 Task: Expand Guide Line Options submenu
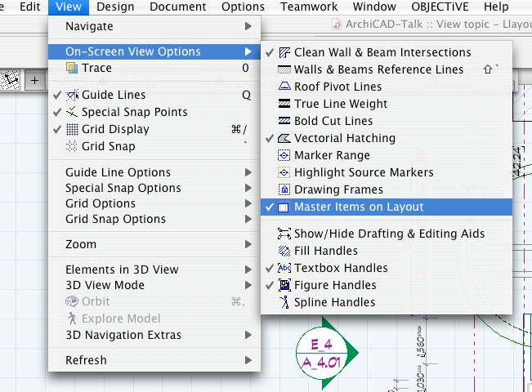click(x=154, y=172)
